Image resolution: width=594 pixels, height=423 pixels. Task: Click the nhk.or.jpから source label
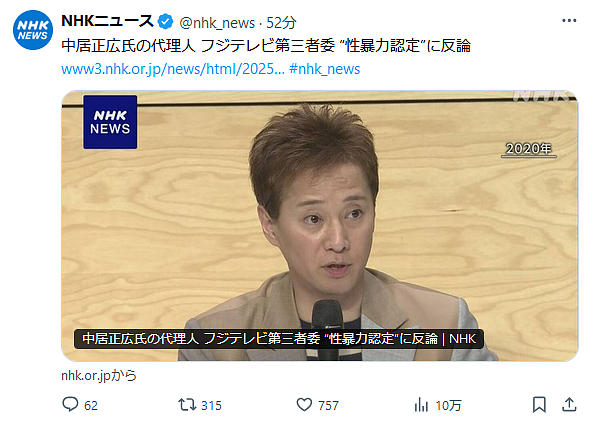(99, 375)
